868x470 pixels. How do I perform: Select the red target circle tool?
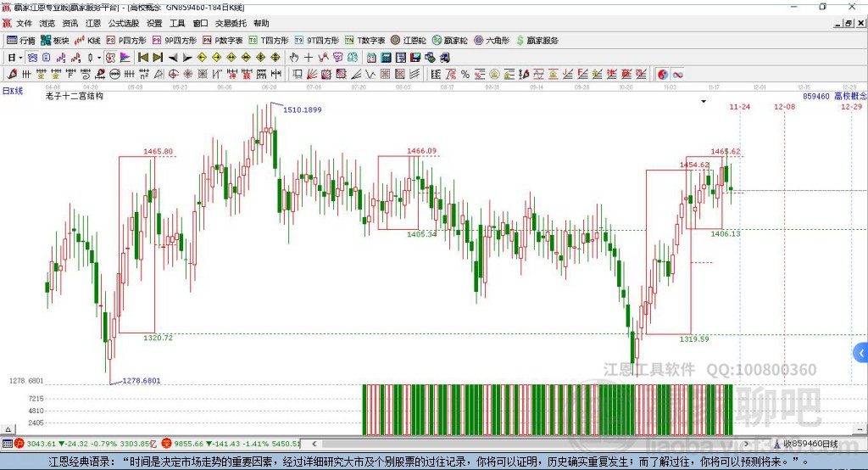coord(173,75)
